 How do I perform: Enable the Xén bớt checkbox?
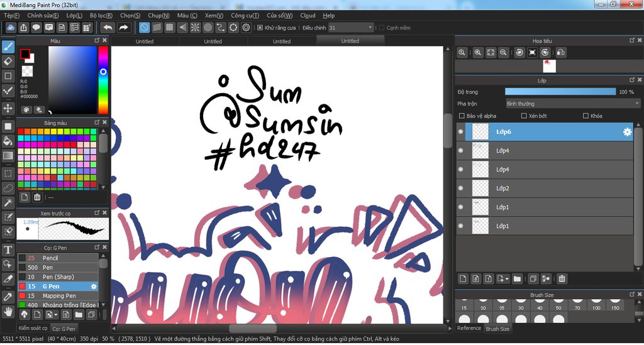524,116
